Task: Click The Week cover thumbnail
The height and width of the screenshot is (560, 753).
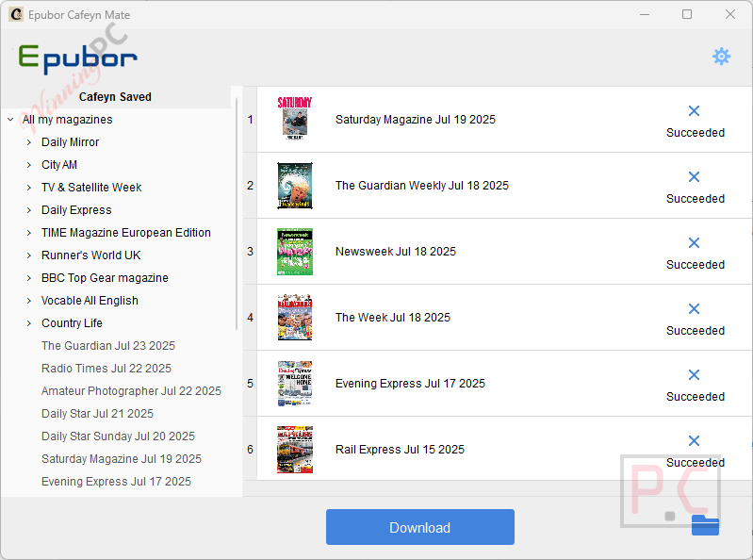Action: (x=295, y=318)
